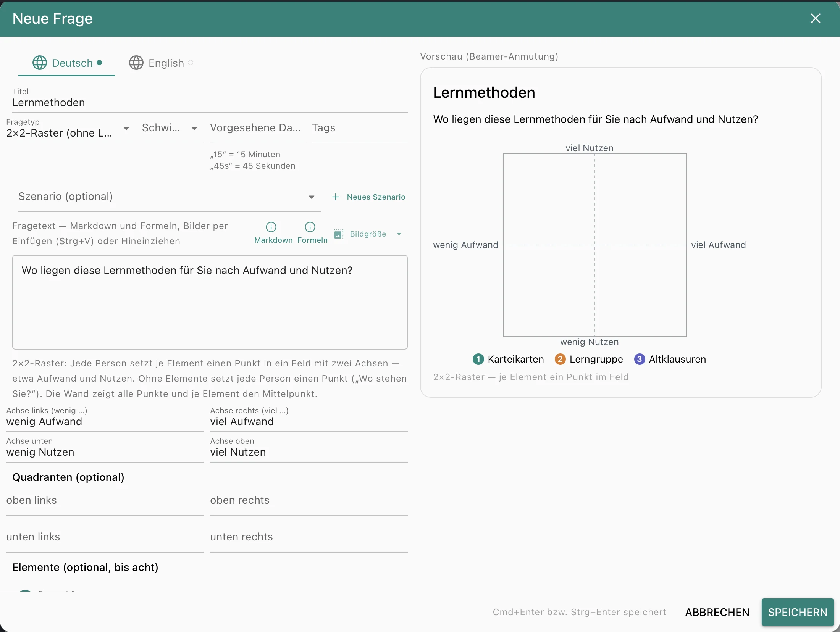The height and width of the screenshot is (632, 840).
Task: Click the 'Elemente (optional, bis acht)' heading
Action: [x=86, y=568]
